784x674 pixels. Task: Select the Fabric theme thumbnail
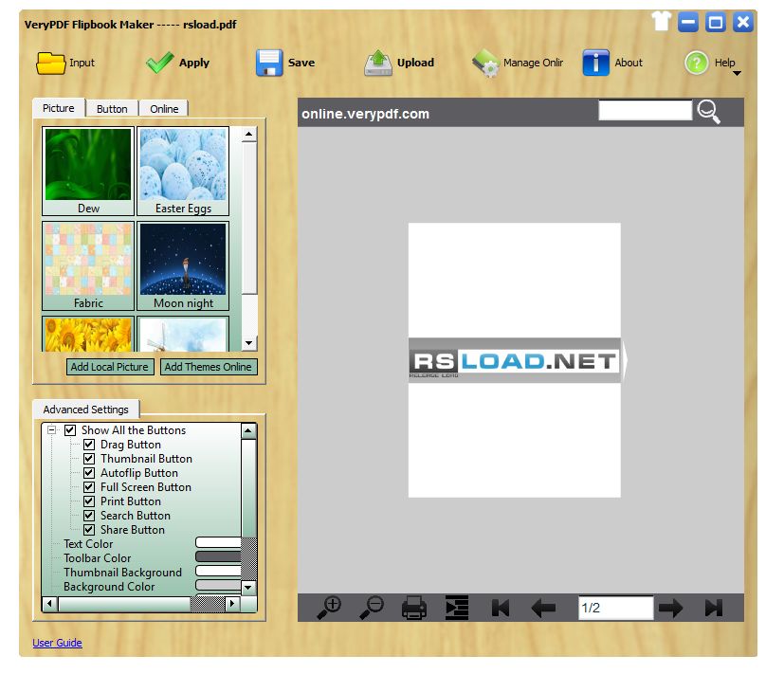(88, 265)
